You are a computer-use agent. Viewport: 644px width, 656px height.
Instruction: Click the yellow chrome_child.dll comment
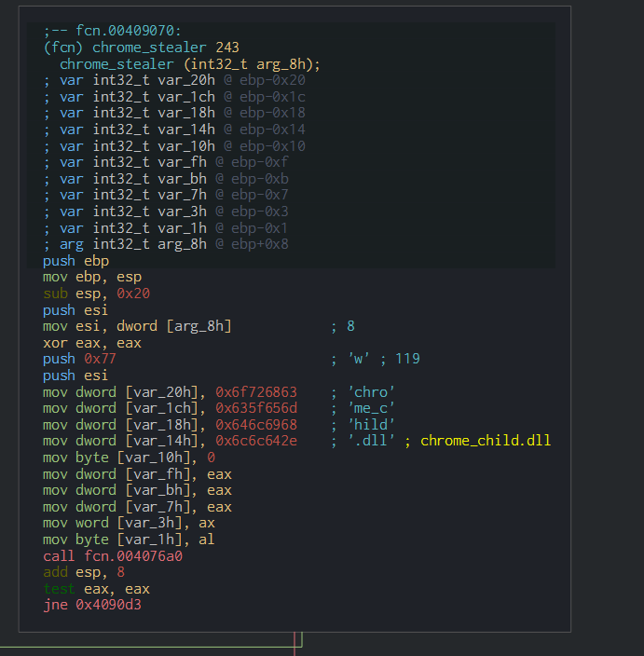486,441
